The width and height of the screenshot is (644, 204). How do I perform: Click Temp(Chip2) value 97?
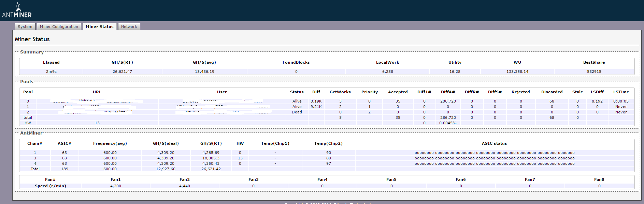[328, 163]
